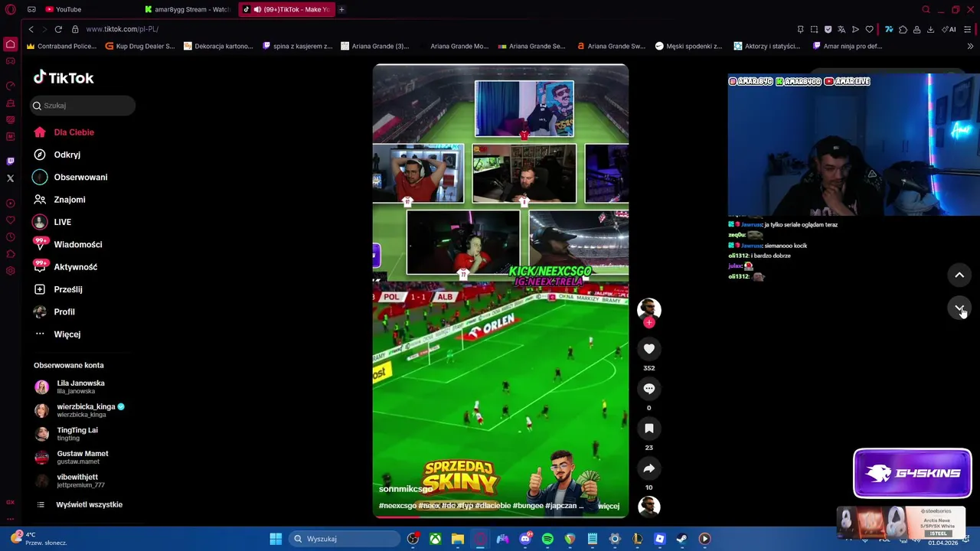The width and height of the screenshot is (980, 551).
Task: Open Męski spodenki bookmark
Action: pyautogui.click(x=689, y=46)
